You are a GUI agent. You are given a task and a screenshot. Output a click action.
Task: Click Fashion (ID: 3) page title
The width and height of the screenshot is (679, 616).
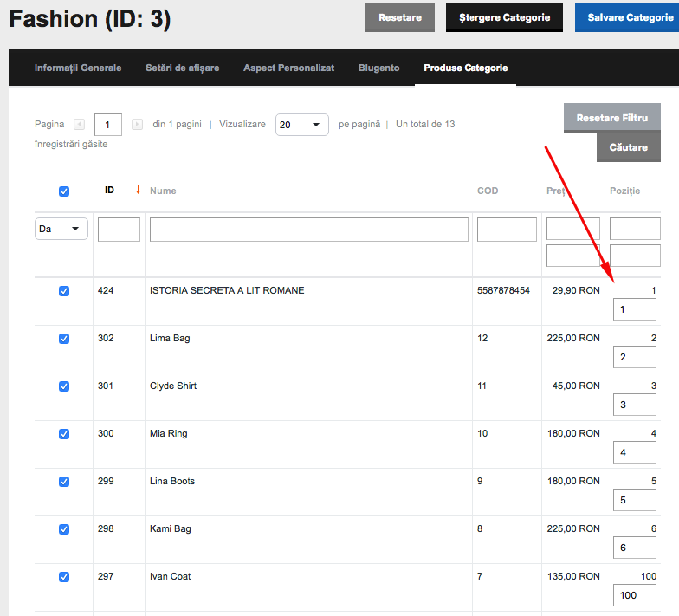click(90, 19)
